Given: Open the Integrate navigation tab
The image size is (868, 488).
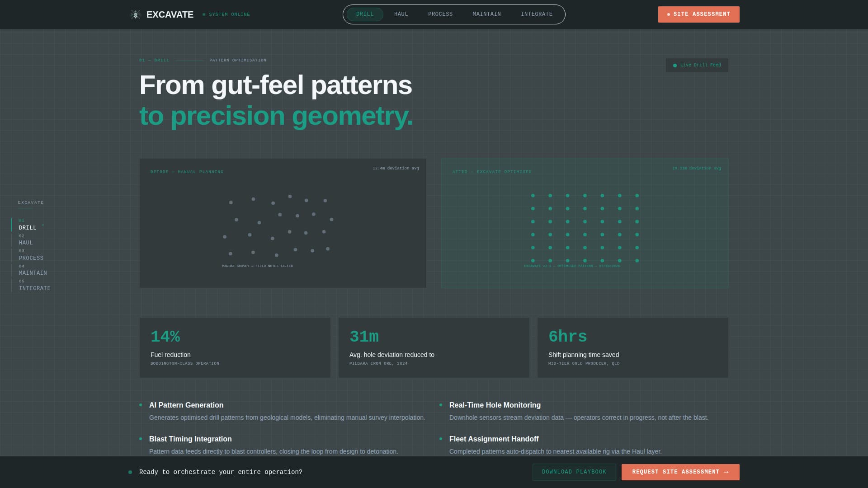Looking at the screenshot, I should [536, 14].
